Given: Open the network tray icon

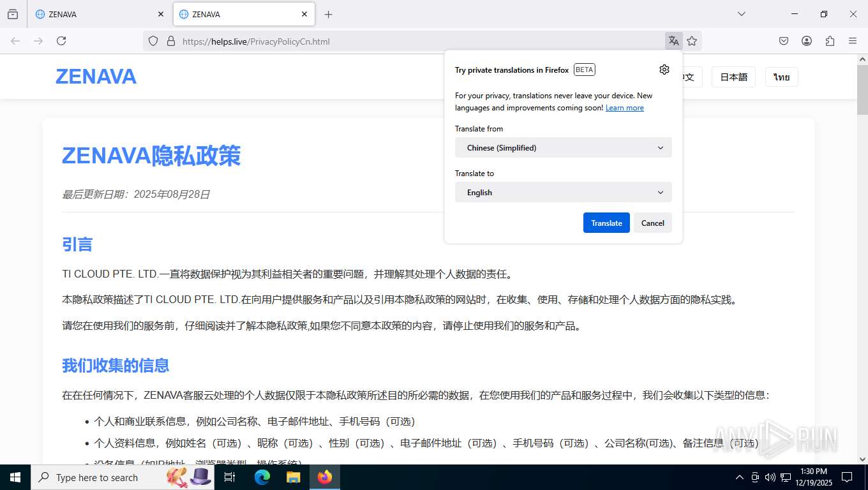Looking at the screenshot, I should click(786, 477).
